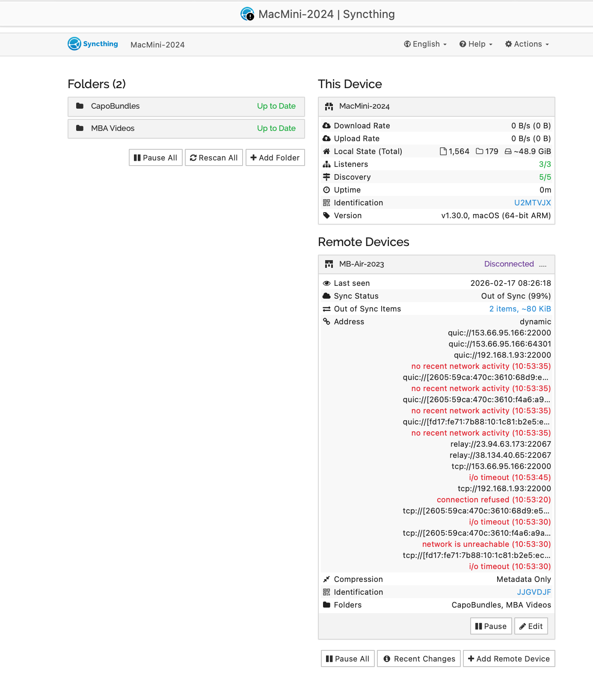Viewport: 593px width, 700px height.
Task: Open the Actions menu
Action: point(527,44)
